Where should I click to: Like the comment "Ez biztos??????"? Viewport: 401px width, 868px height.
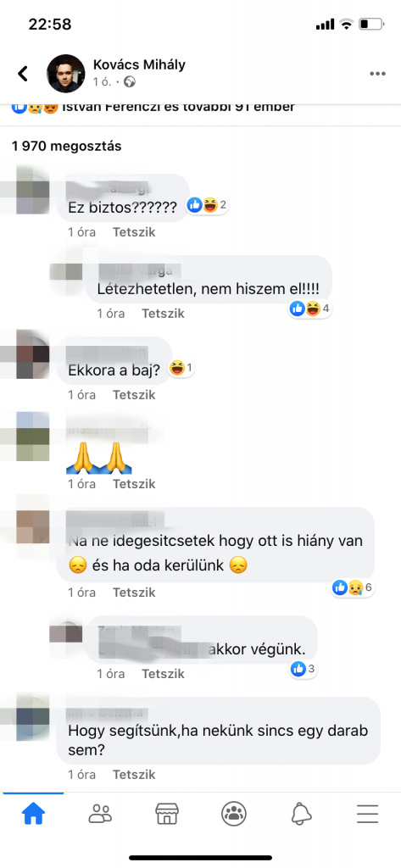tap(134, 232)
